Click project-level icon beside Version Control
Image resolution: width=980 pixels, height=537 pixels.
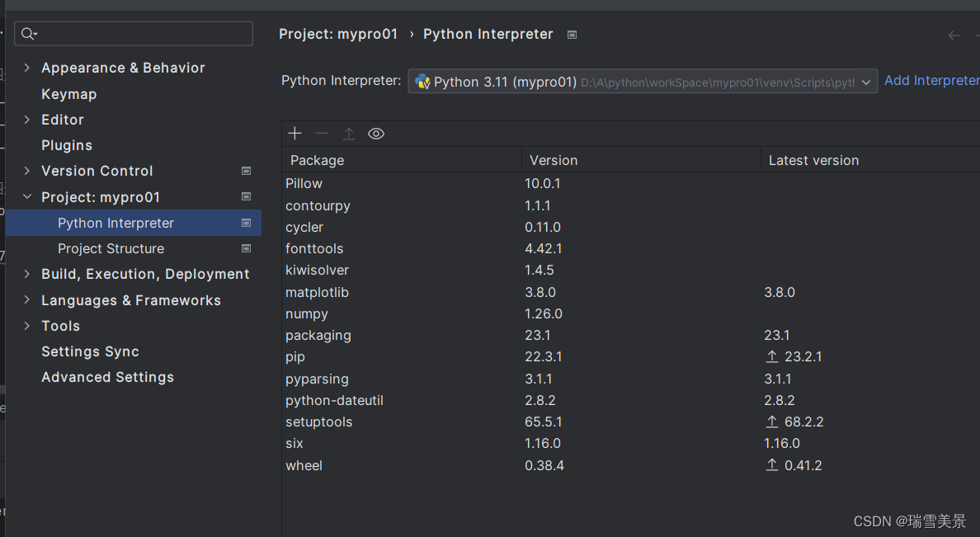(x=247, y=171)
